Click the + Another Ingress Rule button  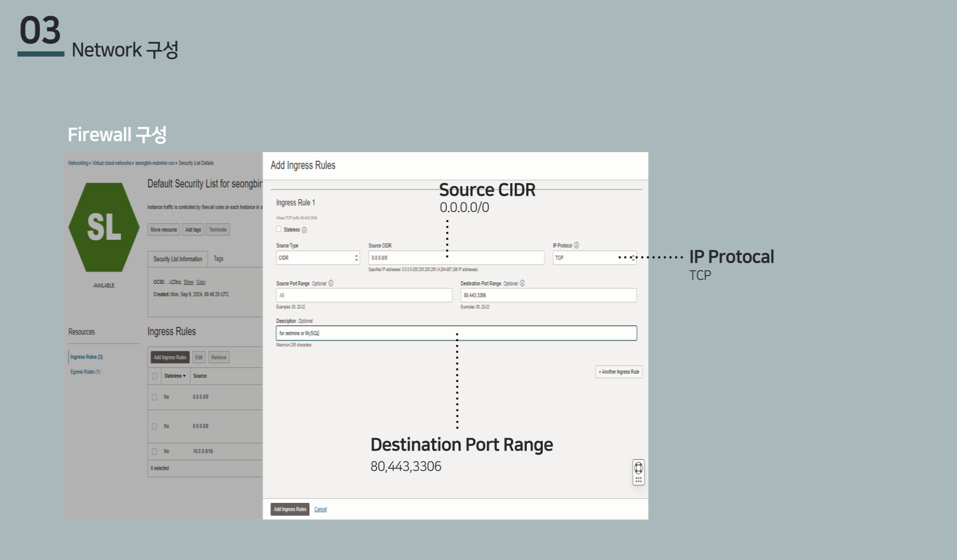tap(619, 372)
